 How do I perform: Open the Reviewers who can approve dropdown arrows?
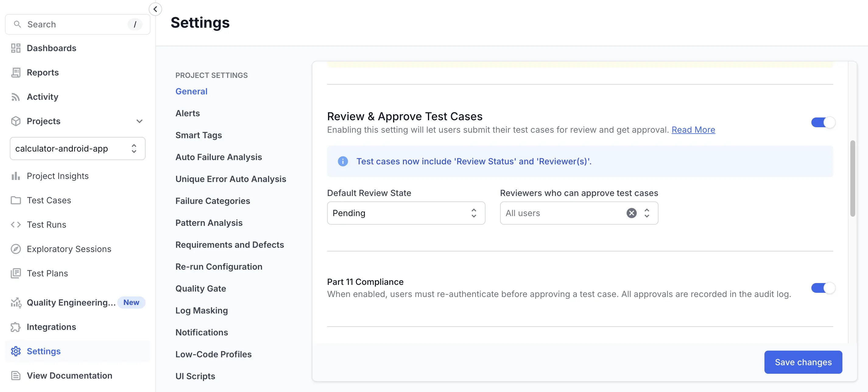(647, 213)
